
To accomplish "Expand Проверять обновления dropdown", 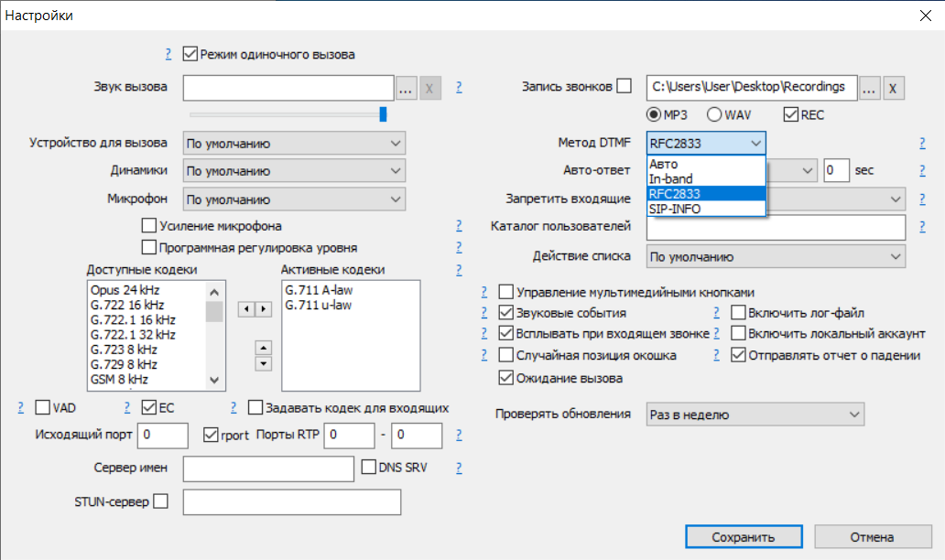I will (x=755, y=415).
